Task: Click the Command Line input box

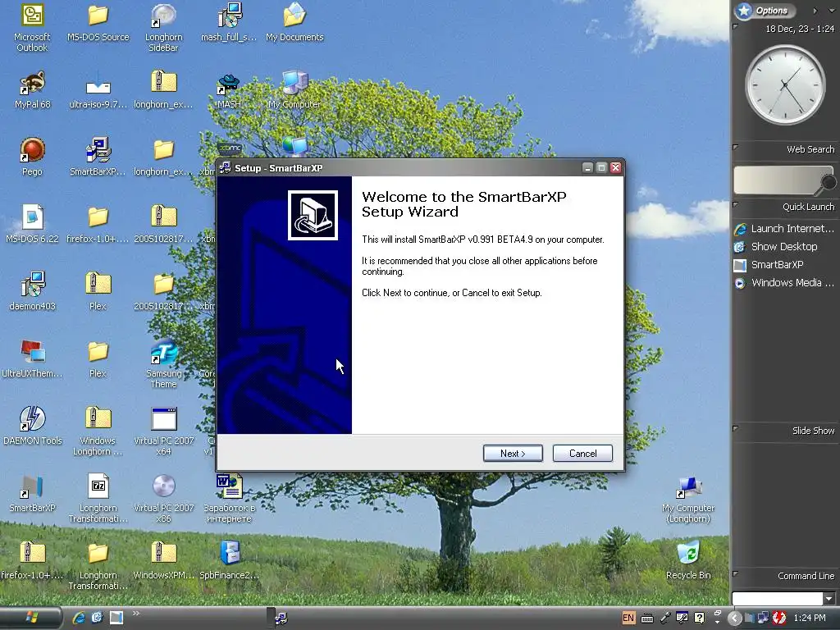Action: click(778, 598)
